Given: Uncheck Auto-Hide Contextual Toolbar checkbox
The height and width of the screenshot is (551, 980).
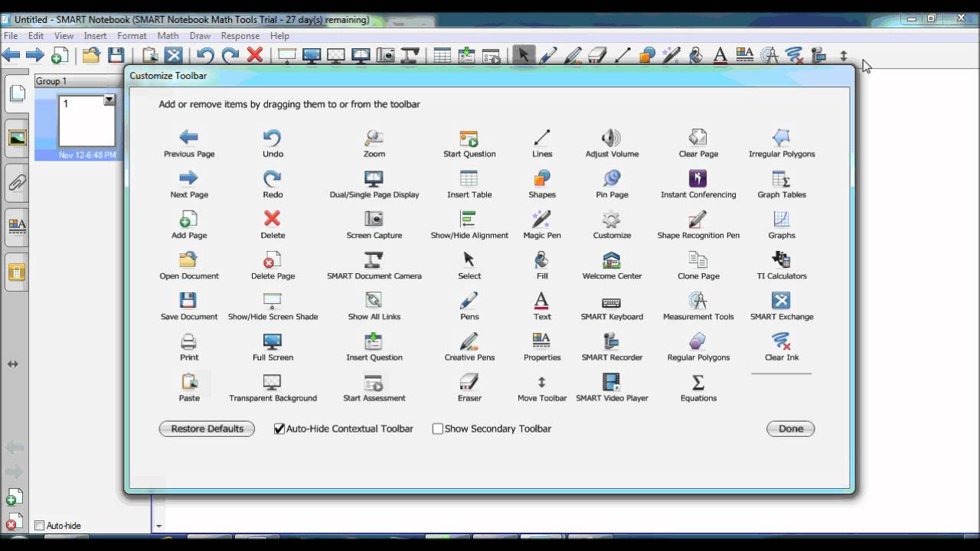Looking at the screenshot, I should [x=279, y=429].
